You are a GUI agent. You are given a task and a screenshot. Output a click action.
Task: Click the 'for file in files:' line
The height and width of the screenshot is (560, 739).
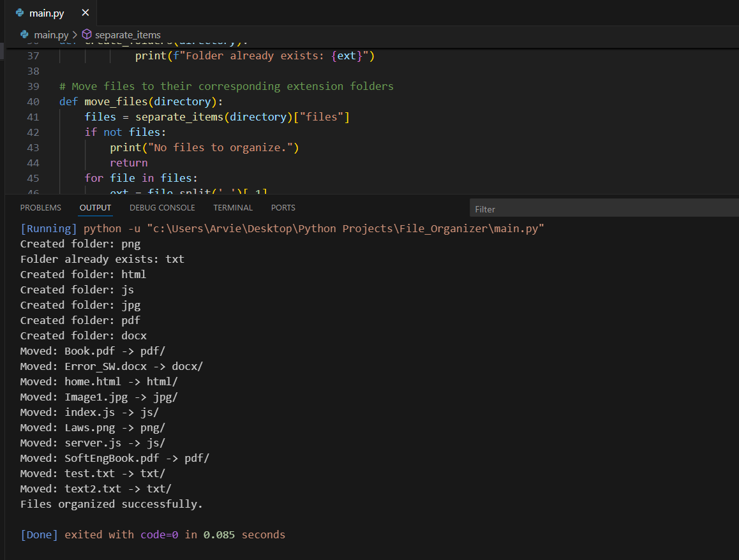pos(141,178)
